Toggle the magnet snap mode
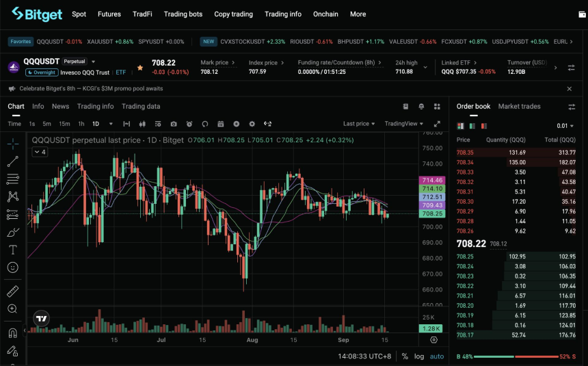This screenshot has width=588, height=366. click(x=13, y=333)
